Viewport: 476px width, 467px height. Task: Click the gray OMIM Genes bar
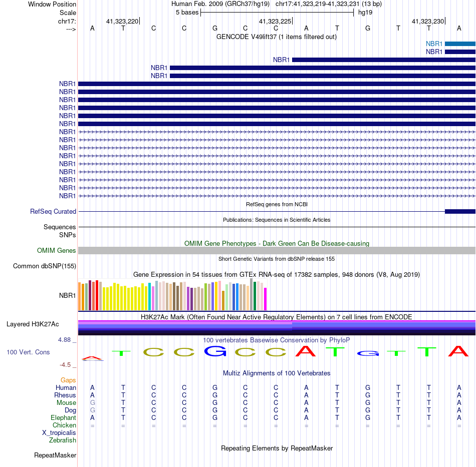point(277,250)
